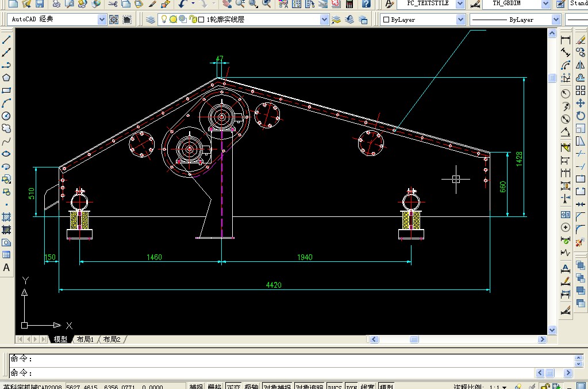Select the Offset modify tool
Viewport: 588px width, 389px height.
point(581,78)
